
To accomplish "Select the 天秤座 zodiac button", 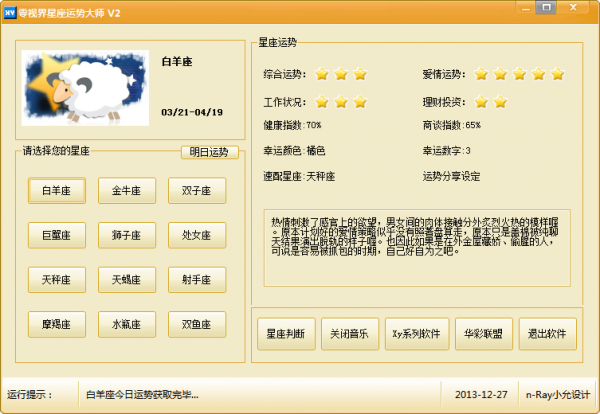I will pos(57,279).
